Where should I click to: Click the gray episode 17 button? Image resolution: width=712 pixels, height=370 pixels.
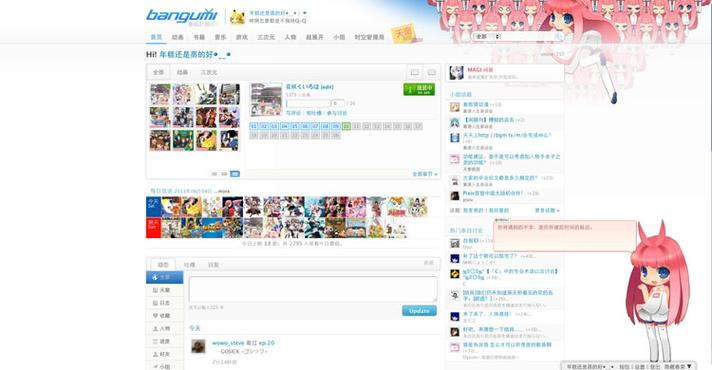point(418,126)
